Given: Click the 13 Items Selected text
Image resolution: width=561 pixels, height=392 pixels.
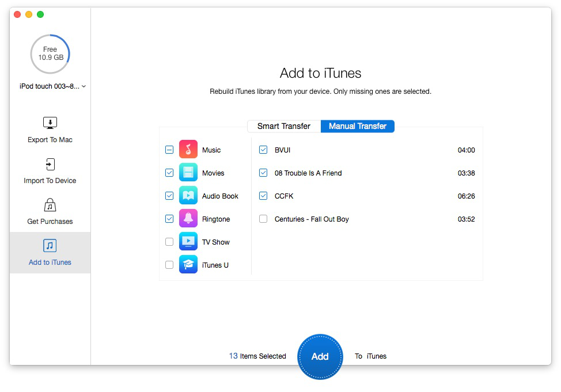Looking at the screenshot, I should (257, 356).
